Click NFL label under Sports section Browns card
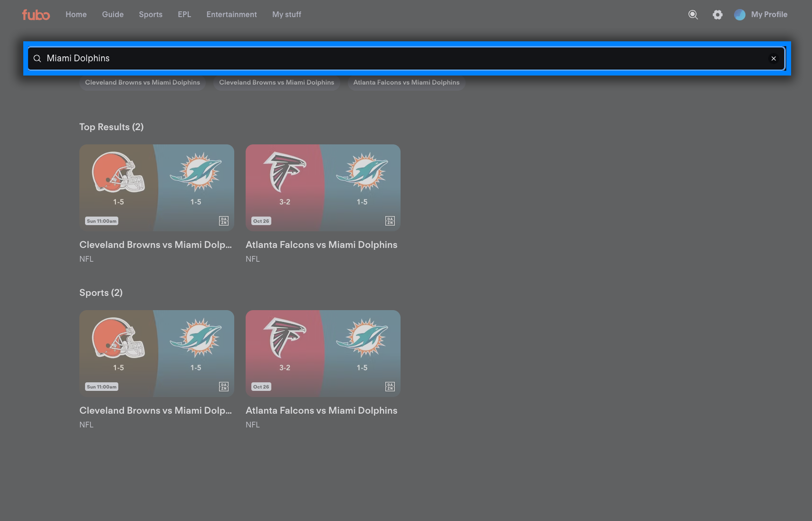The image size is (812, 521). click(x=86, y=425)
